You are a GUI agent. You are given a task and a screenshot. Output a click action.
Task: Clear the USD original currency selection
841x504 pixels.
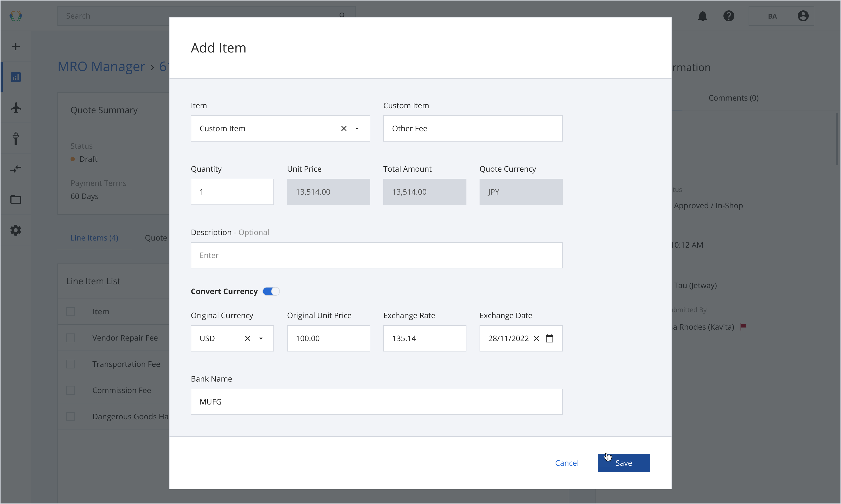pos(248,338)
